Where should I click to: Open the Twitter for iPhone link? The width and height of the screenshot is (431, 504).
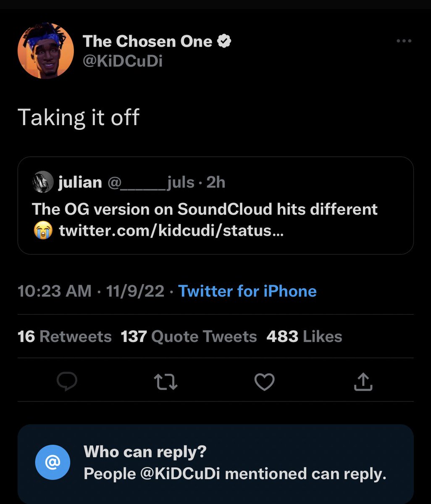point(247,291)
